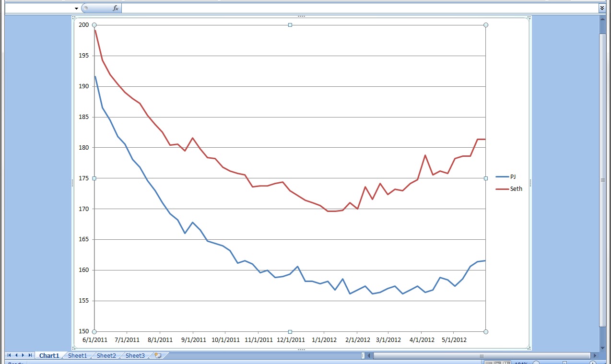Click plot area right-middle square handle
The width and height of the screenshot is (611, 364).
coord(486,178)
